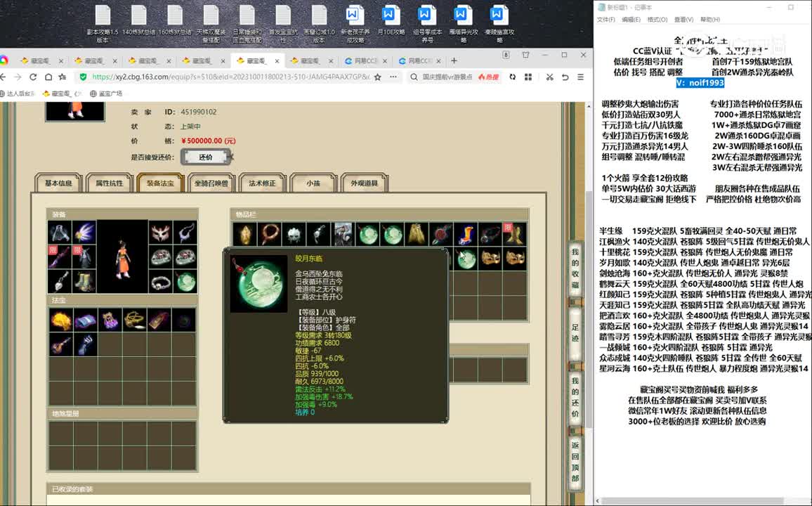Reload the current browser page
The image size is (812, 506).
pyautogui.click(x=33, y=77)
